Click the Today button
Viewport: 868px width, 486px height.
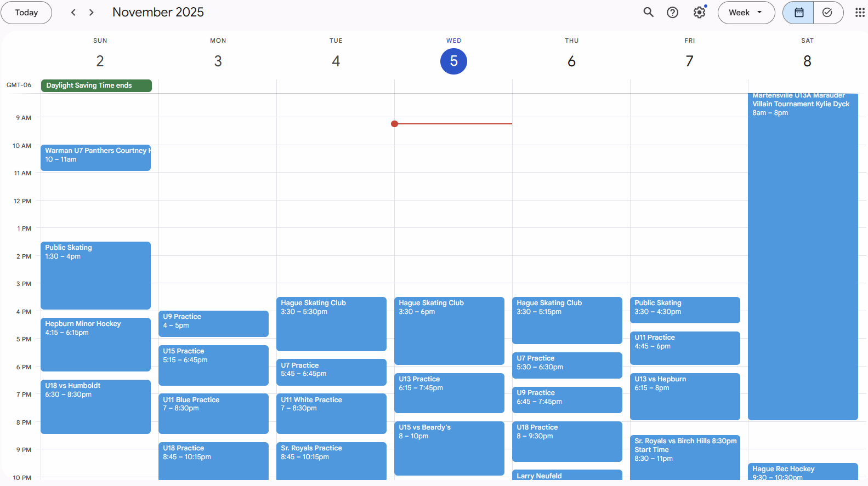pos(26,13)
